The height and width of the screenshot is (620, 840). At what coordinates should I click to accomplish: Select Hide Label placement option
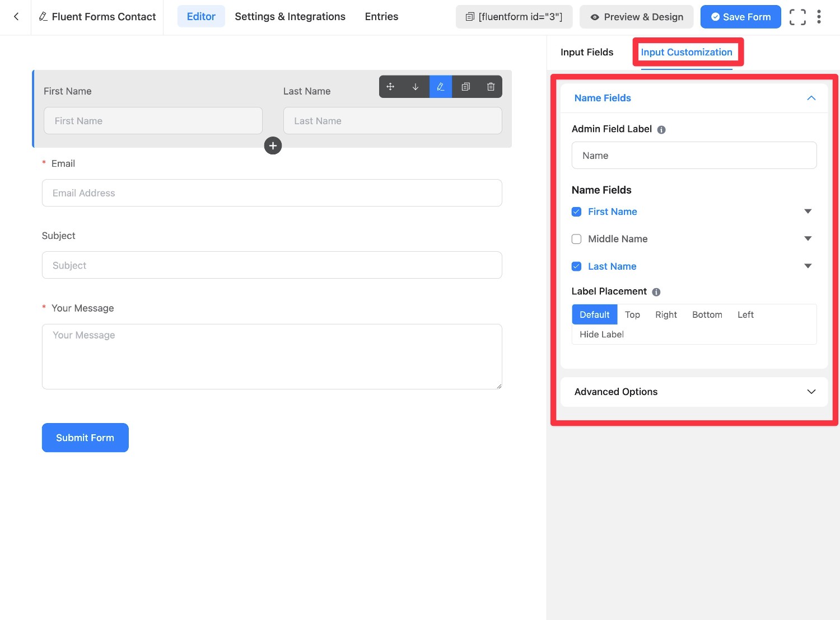601,334
